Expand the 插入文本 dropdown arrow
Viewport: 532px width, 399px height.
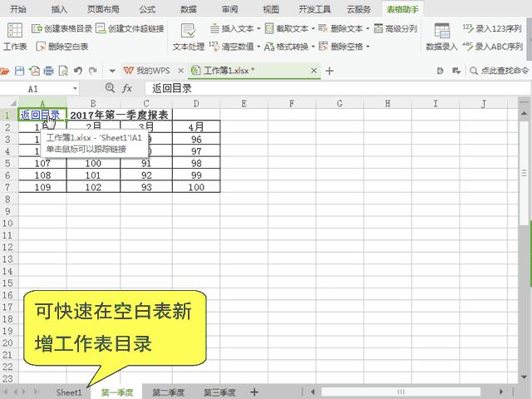coord(259,29)
